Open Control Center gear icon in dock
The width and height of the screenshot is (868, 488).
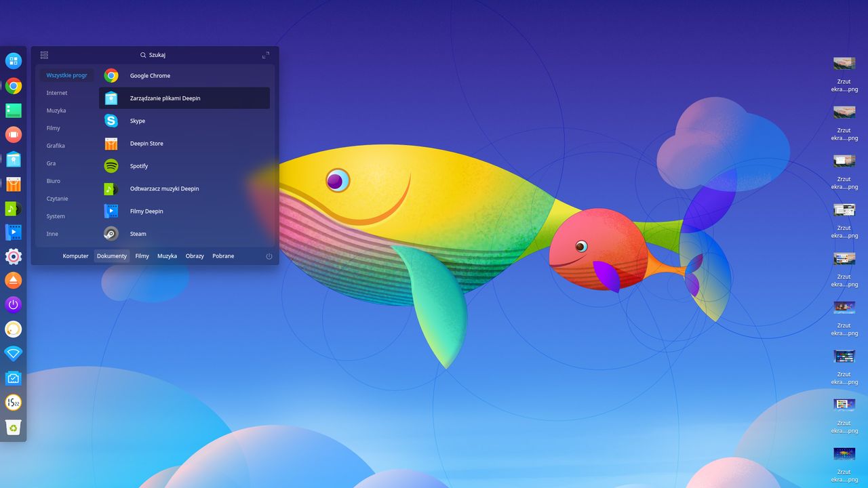click(x=14, y=256)
